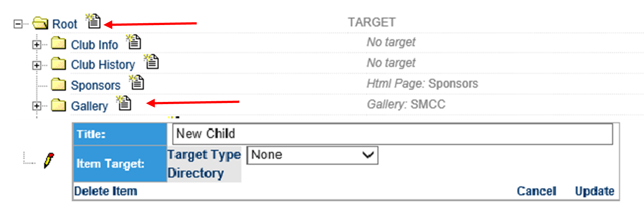Expand the Club Info node
644x220 pixels.
click(x=36, y=45)
